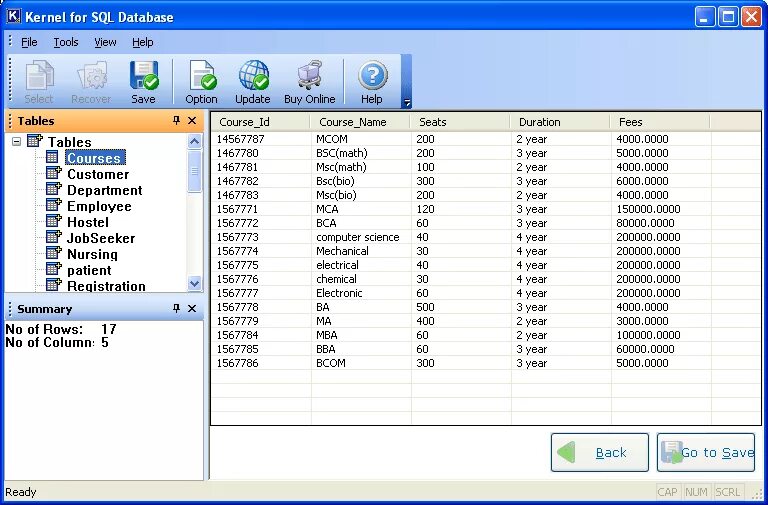Screen dimensions: 768x505
Task: Click the BSC(math) course name cell
Action: point(361,153)
